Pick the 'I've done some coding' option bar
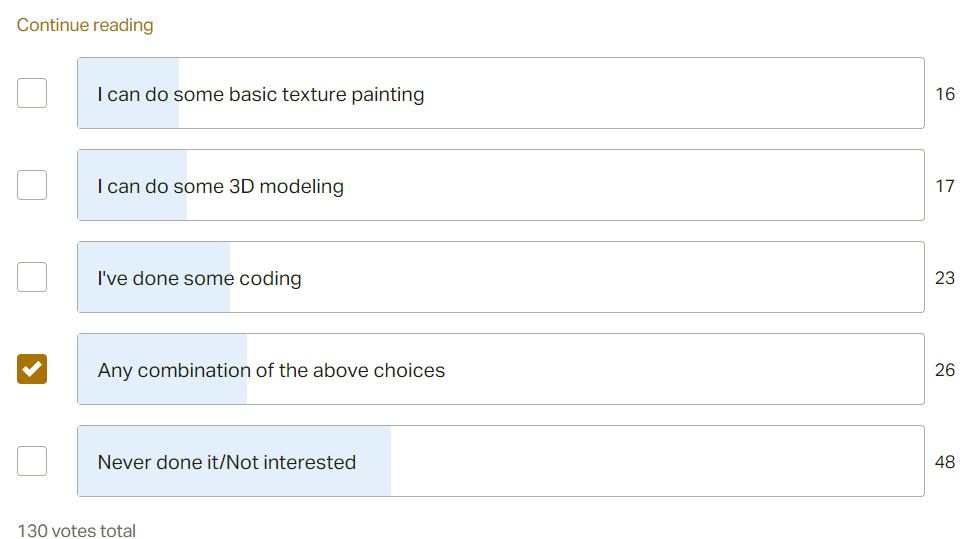The image size is (980, 539). click(501, 277)
